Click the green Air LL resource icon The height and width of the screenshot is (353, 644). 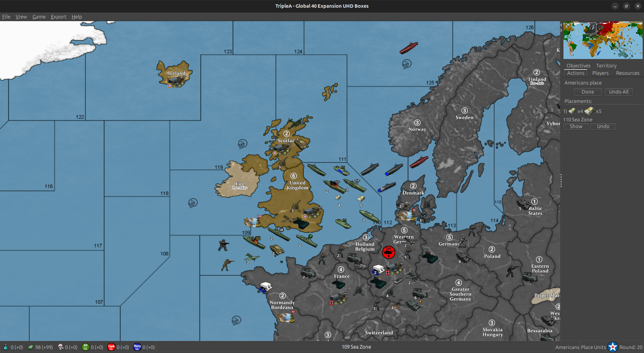coord(86,347)
